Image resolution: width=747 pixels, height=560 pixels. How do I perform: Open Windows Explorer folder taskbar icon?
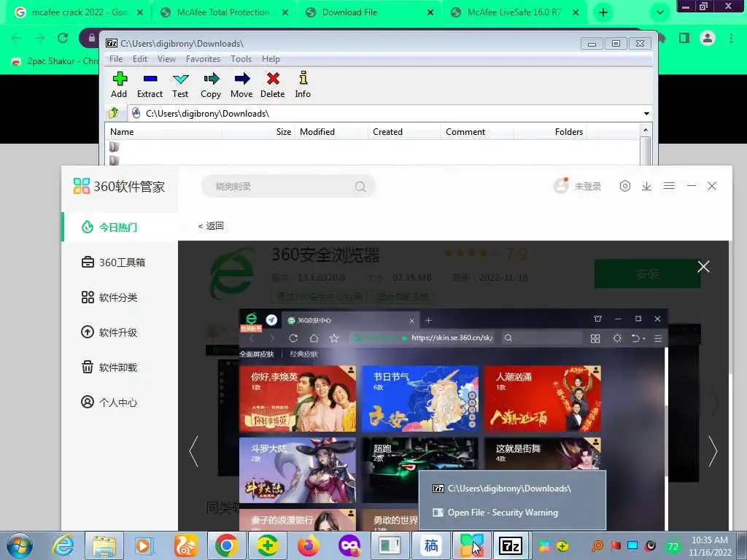pyautogui.click(x=104, y=545)
